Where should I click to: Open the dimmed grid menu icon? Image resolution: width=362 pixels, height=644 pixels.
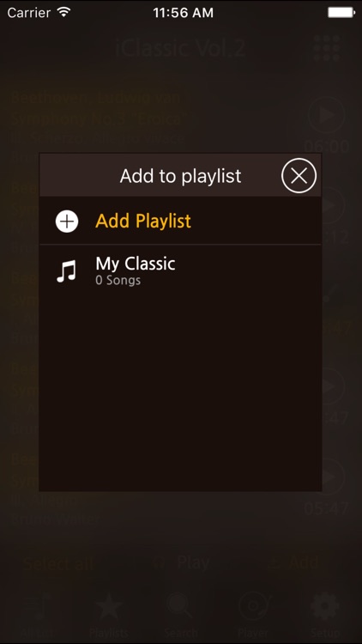(327, 48)
